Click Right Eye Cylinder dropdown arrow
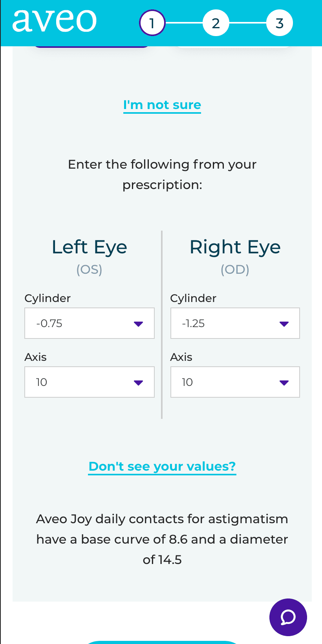The width and height of the screenshot is (322, 644). click(284, 324)
